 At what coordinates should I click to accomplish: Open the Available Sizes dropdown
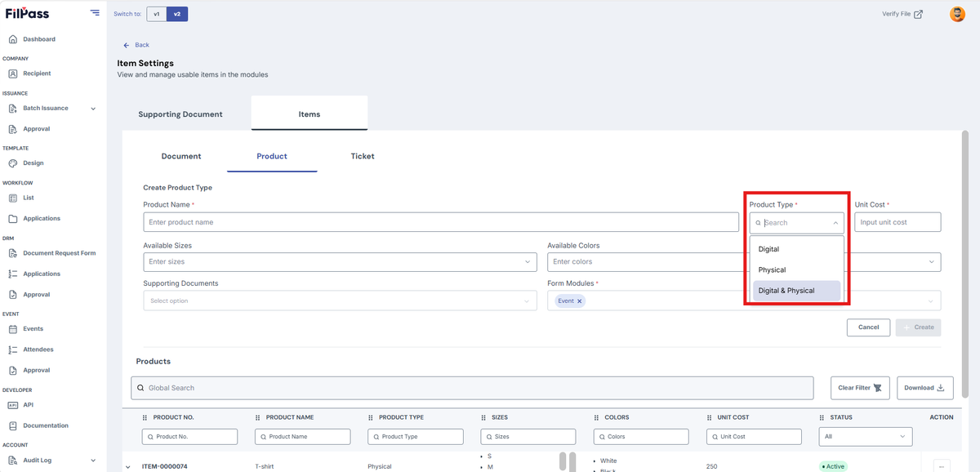340,262
